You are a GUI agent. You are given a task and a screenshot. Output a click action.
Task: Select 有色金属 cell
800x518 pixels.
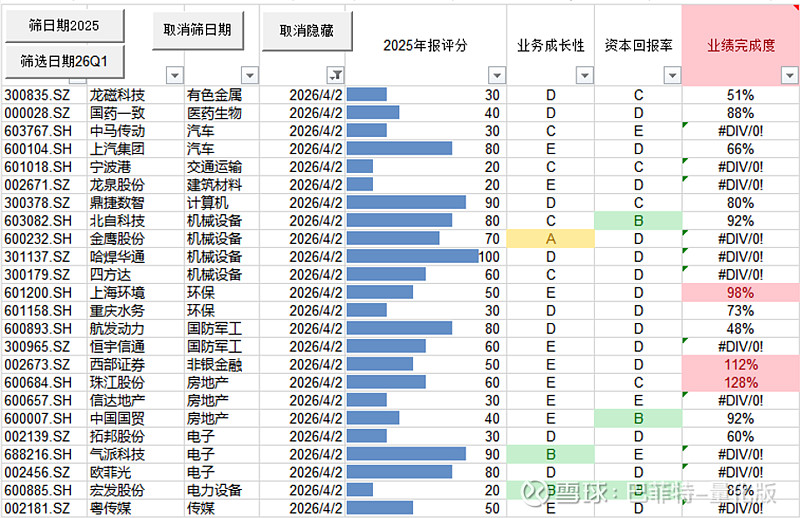tap(222, 95)
